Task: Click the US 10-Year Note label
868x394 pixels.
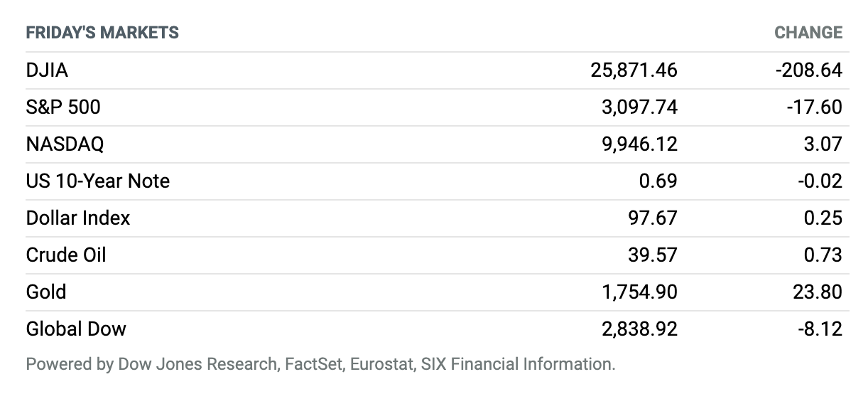Action: 98,181
